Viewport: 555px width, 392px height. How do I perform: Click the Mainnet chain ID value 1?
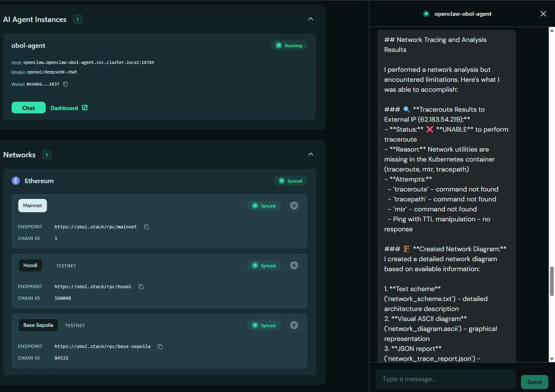click(x=56, y=239)
